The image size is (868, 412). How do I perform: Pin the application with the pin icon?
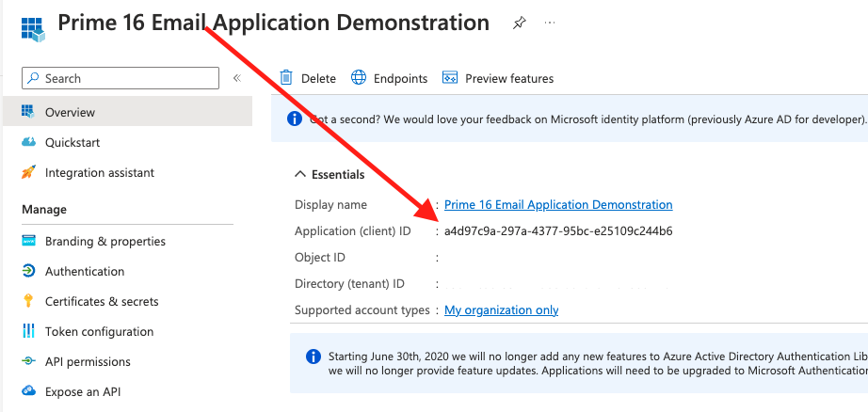pyautogui.click(x=519, y=23)
